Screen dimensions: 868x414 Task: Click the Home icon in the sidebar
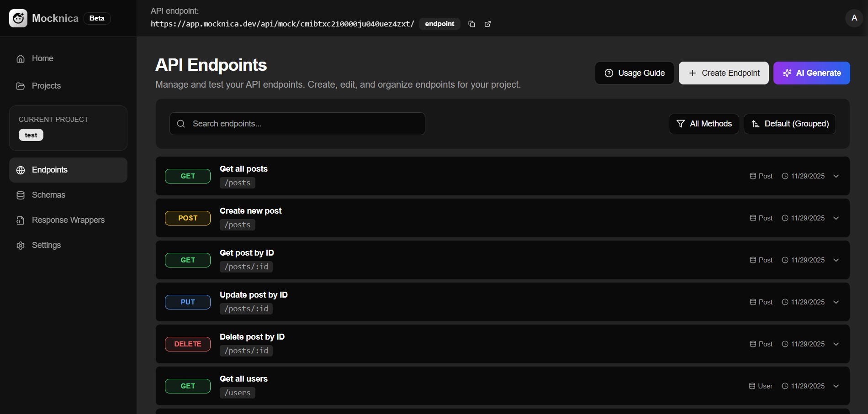point(21,58)
